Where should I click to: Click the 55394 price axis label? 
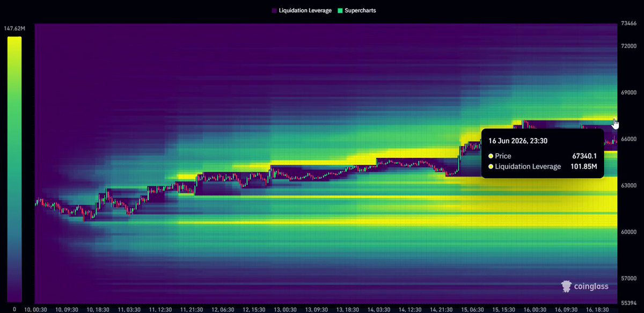(629, 303)
